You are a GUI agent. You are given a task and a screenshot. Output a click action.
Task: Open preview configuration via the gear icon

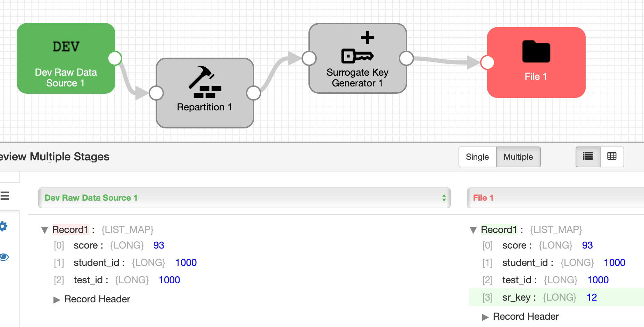[x=4, y=226]
